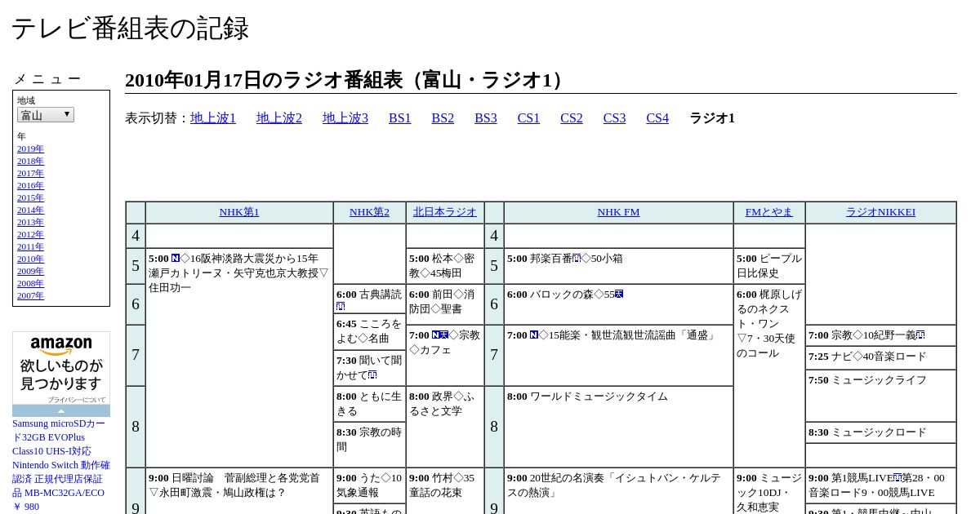Select the 6:45 こころをよむ program

369,331
